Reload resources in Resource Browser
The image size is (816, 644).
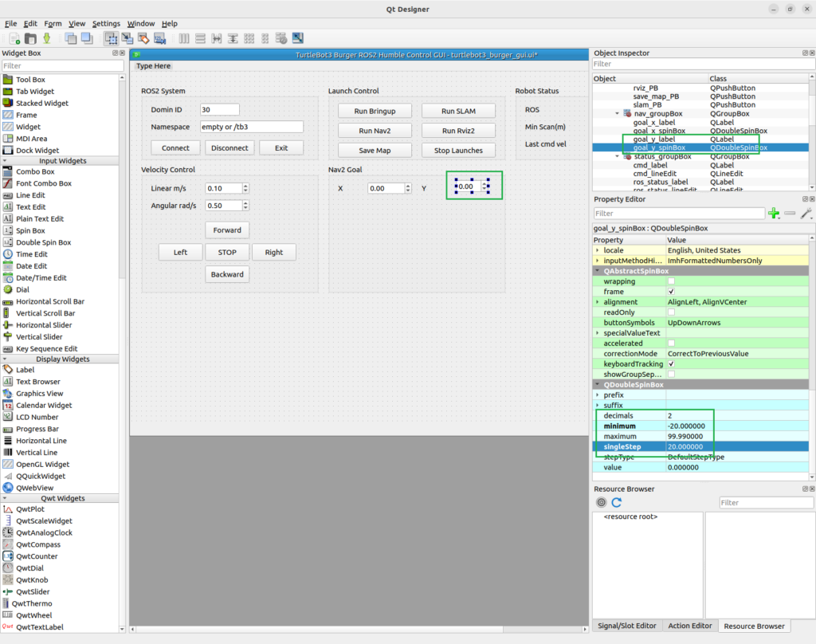point(617,502)
